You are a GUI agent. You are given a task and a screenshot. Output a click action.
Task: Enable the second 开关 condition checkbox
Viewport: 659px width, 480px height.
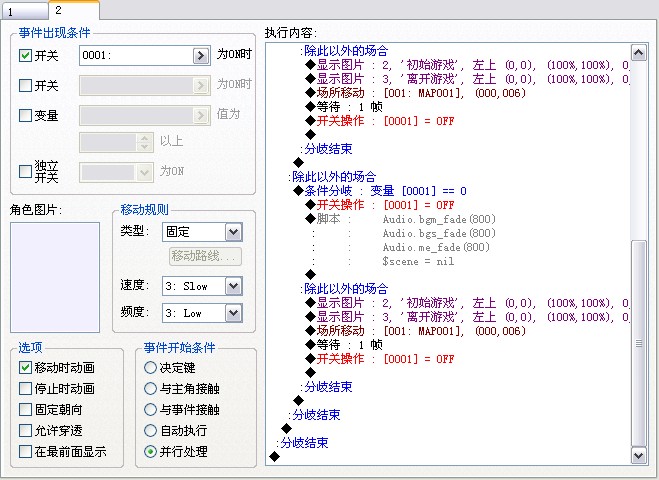tap(25, 85)
